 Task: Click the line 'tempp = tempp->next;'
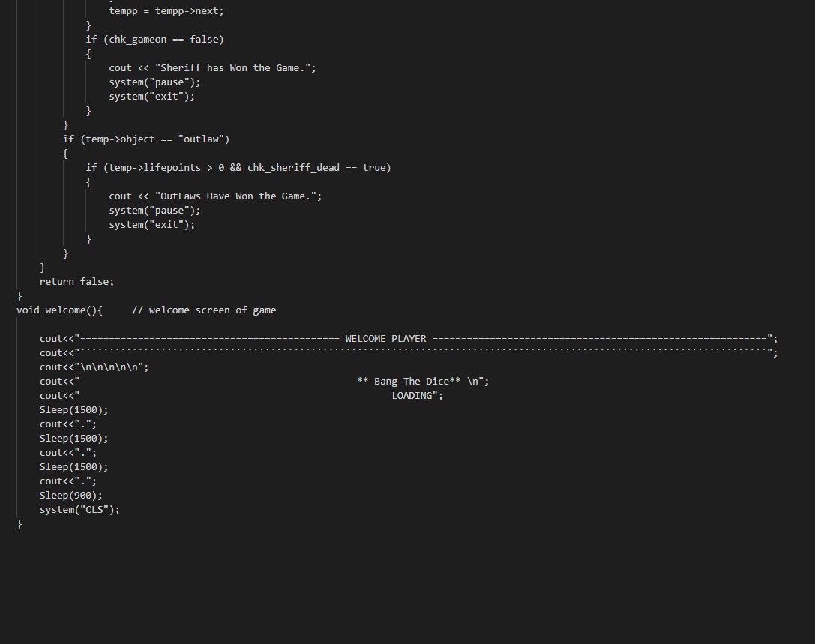[166, 11]
